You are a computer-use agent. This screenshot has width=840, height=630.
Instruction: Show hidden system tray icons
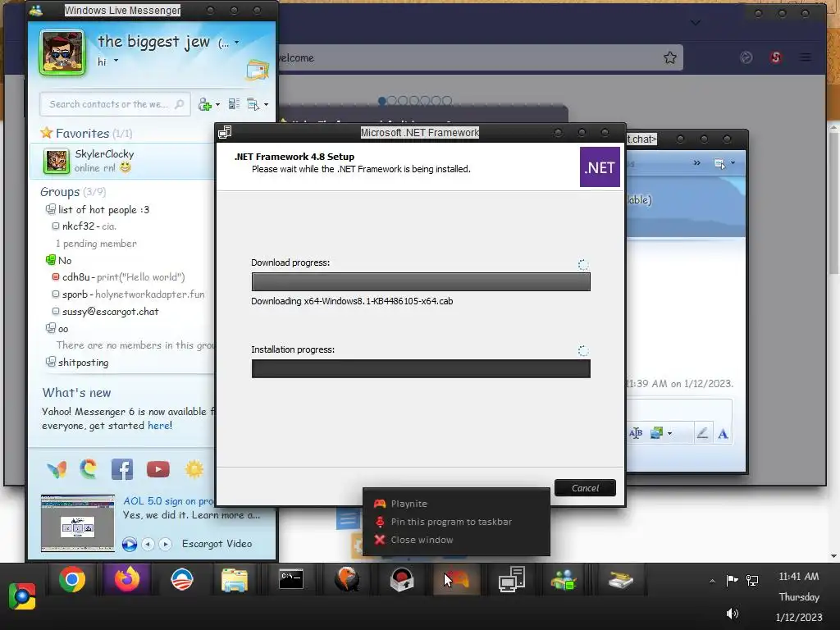pos(712,582)
